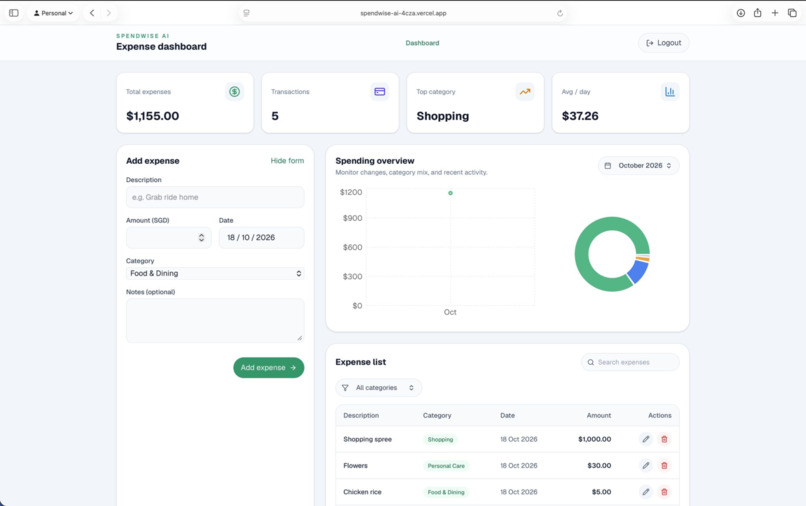Click into the Notes (optional) textarea

215,320
